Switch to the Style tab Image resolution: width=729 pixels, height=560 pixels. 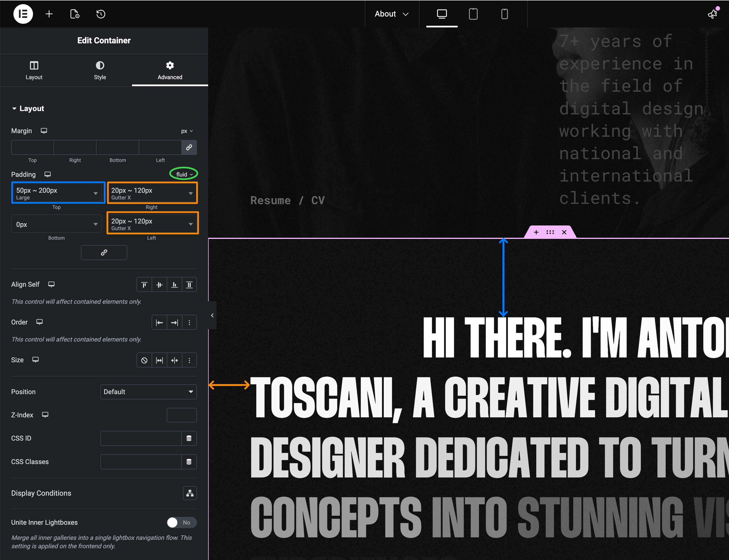pyautogui.click(x=100, y=70)
